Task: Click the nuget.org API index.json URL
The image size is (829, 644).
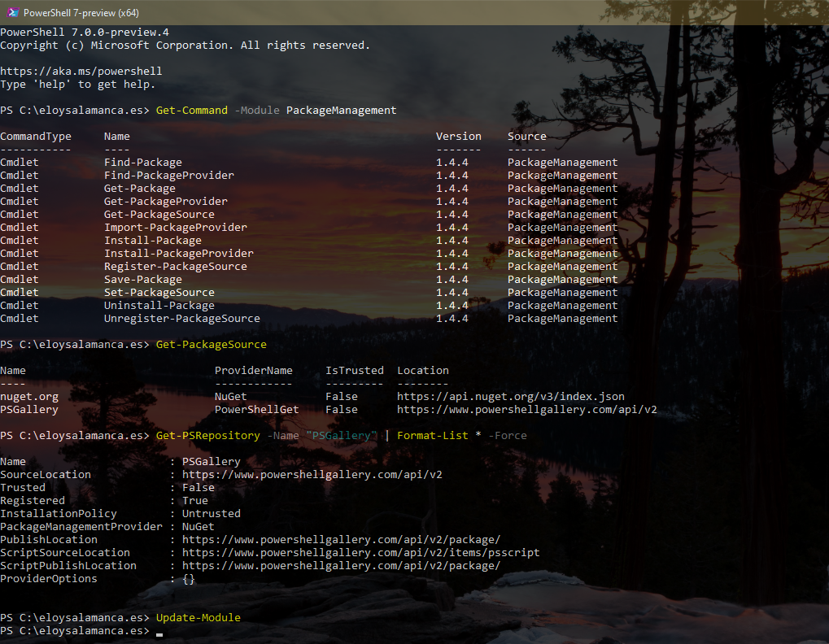Action: (x=510, y=397)
